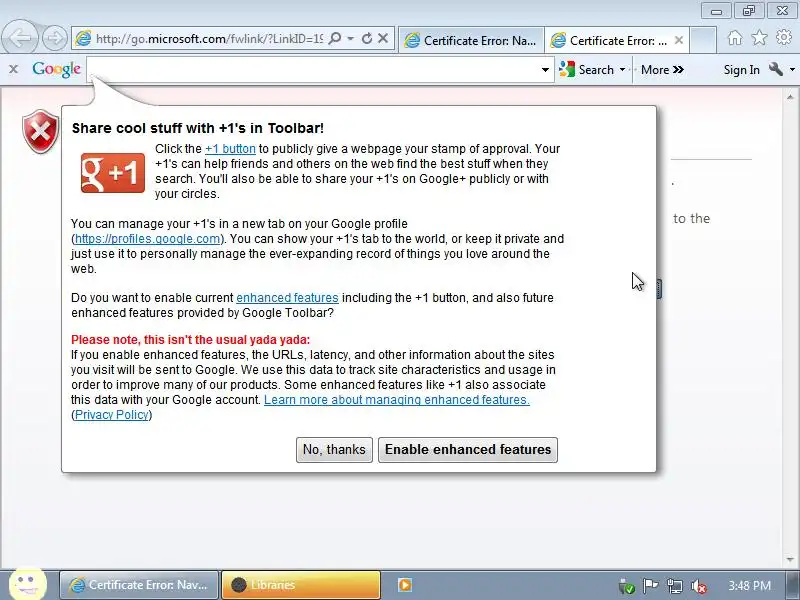Close the second Certificate Error tab

(x=678, y=40)
